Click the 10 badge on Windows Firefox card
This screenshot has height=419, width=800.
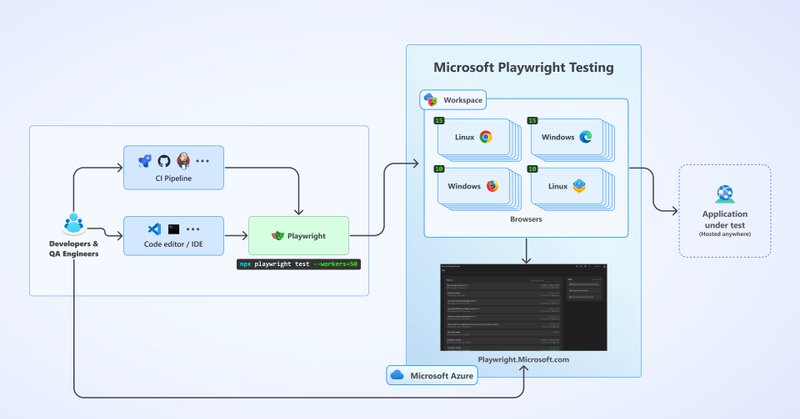[439, 169]
